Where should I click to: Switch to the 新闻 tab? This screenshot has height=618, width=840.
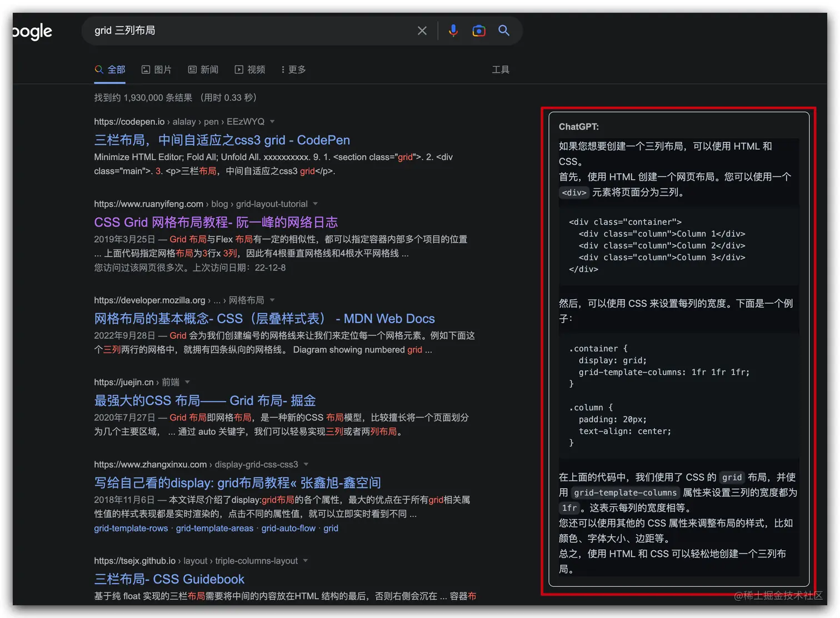203,69
